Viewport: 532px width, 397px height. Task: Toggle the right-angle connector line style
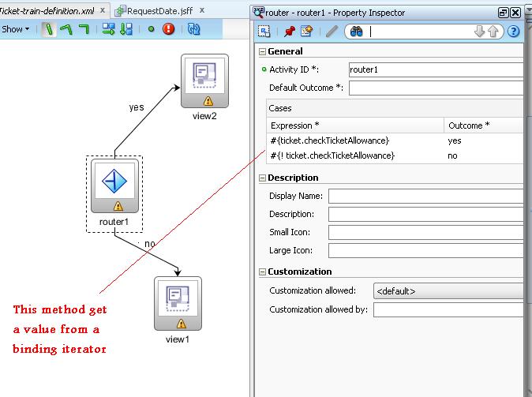click(84, 29)
